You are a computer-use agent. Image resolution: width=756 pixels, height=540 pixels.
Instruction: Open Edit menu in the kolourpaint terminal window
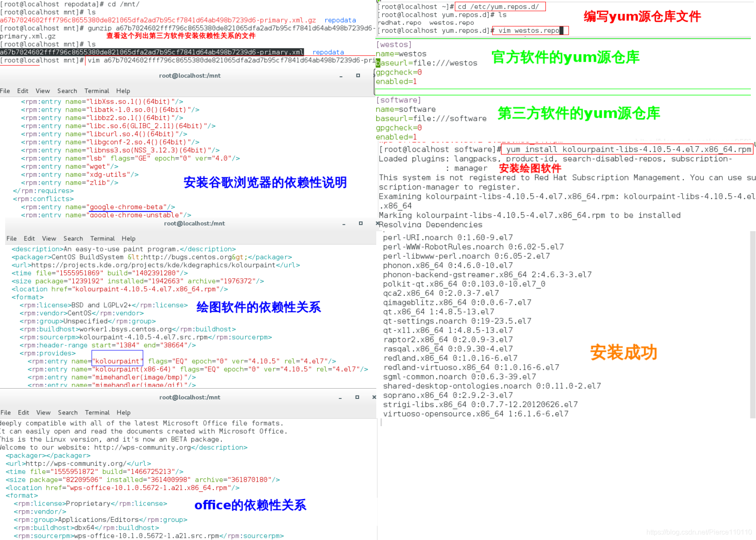point(29,239)
